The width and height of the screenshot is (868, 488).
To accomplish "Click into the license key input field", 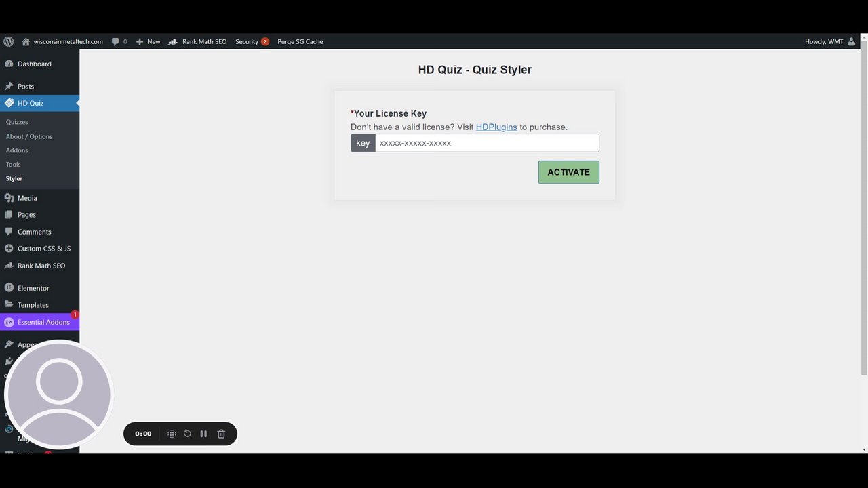I will pos(487,143).
